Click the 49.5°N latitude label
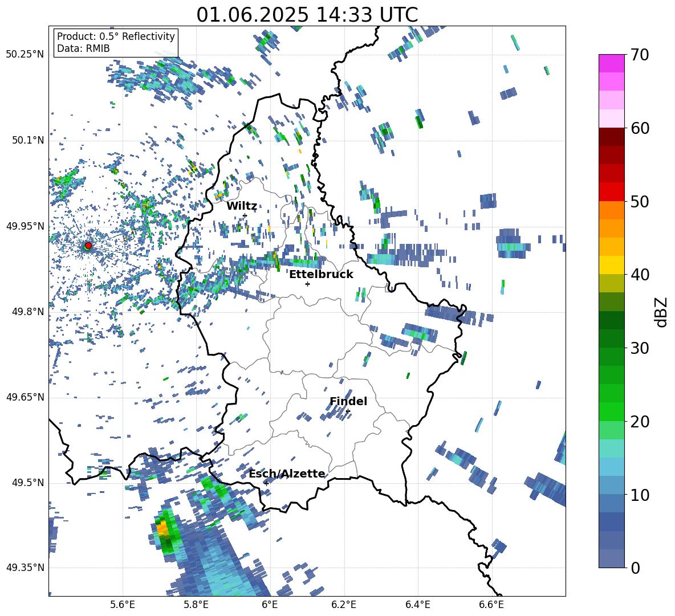675x616 pixels. pos(28,483)
